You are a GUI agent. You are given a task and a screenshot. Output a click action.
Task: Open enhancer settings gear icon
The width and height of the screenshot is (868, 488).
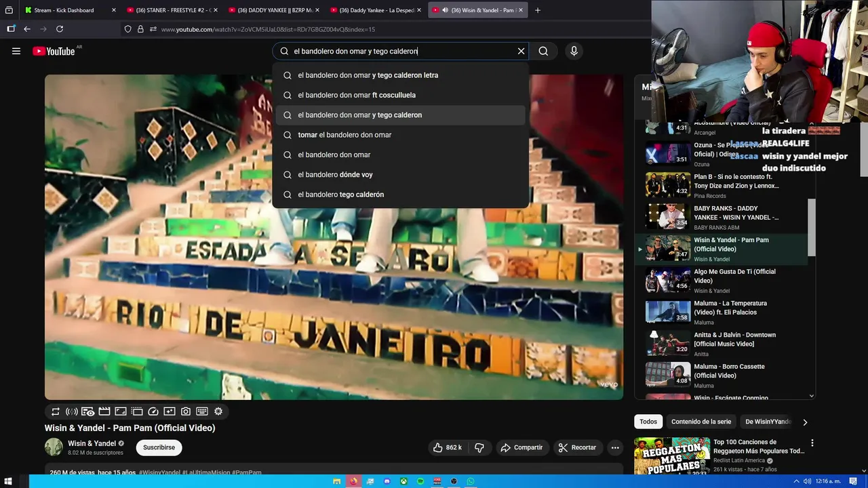click(218, 411)
